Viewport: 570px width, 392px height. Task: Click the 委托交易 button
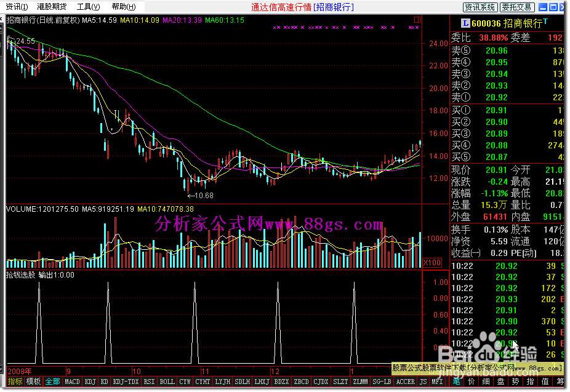point(516,7)
